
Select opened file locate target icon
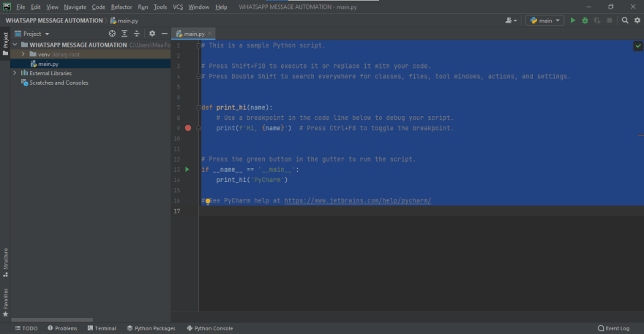[x=112, y=34]
